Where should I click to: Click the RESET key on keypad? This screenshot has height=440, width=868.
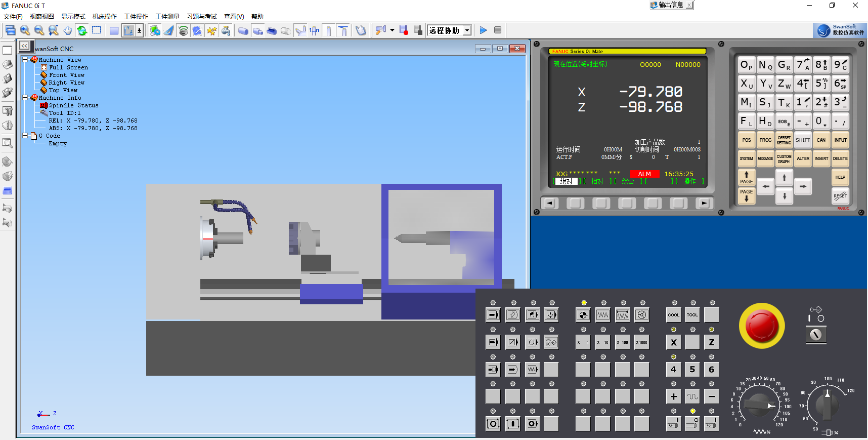(840, 196)
